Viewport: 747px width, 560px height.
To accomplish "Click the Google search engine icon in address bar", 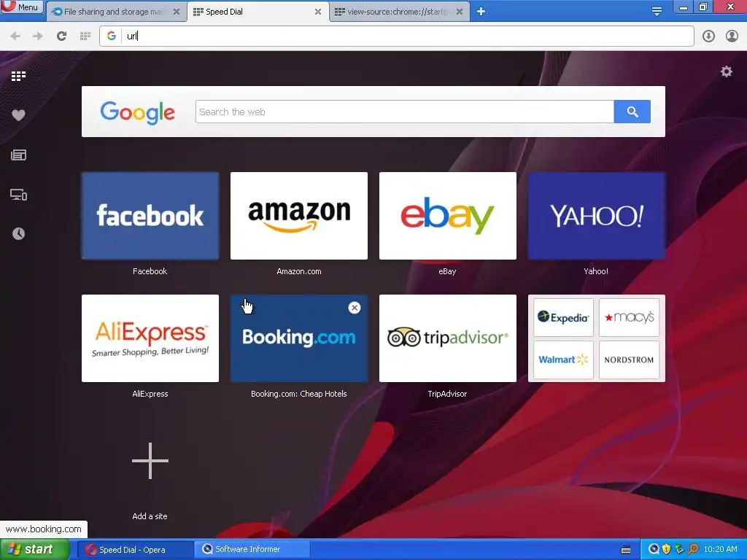I will point(112,36).
